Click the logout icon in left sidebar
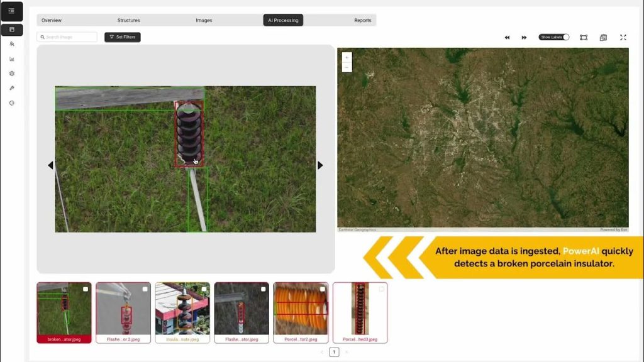Screen dimensions: 644x362 click(x=11, y=102)
